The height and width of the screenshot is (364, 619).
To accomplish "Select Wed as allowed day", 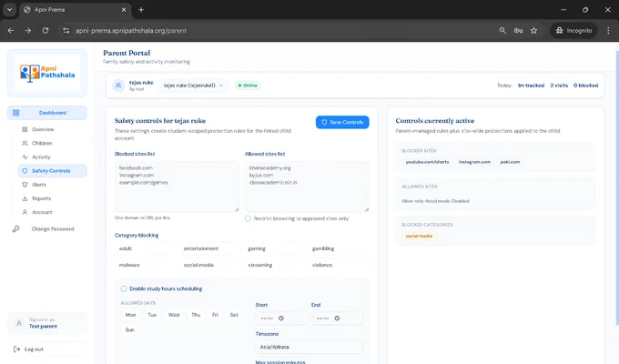I will (174, 315).
